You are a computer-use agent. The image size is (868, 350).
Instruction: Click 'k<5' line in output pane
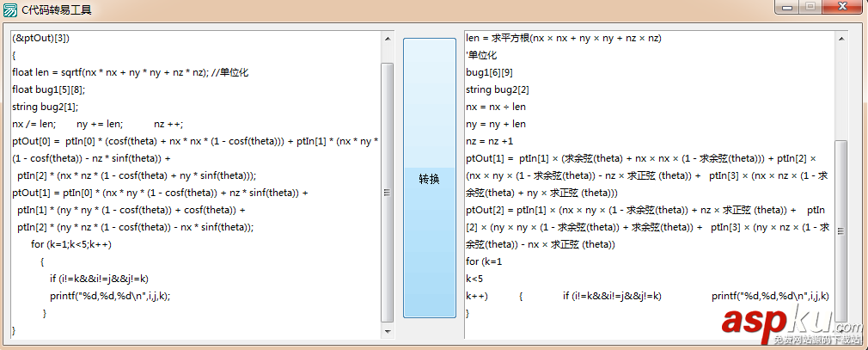tap(474, 279)
